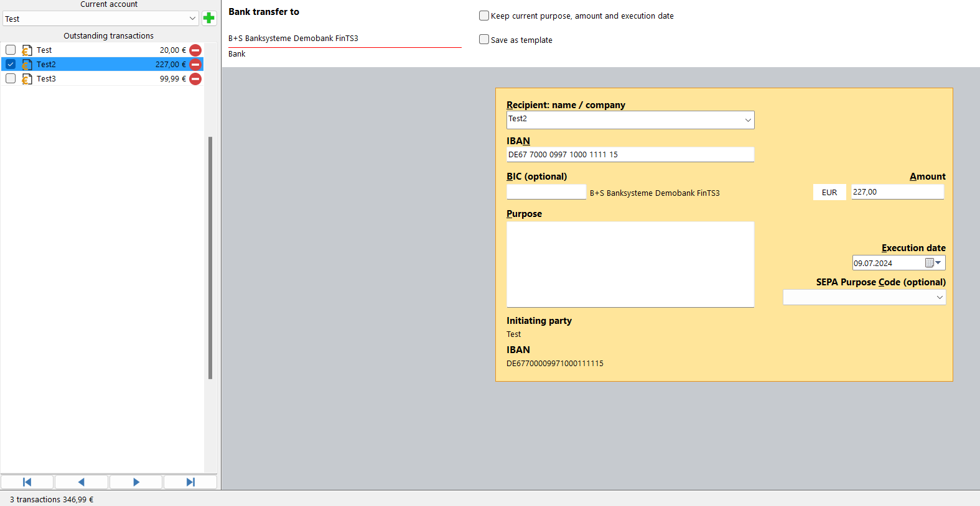Delete the Test transaction with red minus
This screenshot has height=506, width=980.
pyautogui.click(x=195, y=50)
